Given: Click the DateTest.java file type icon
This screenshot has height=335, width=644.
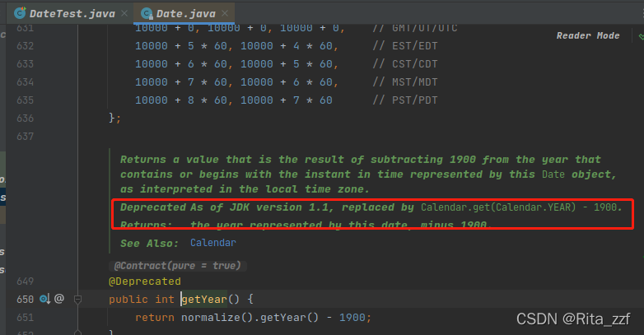Looking at the screenshot, I should (19, 13).
